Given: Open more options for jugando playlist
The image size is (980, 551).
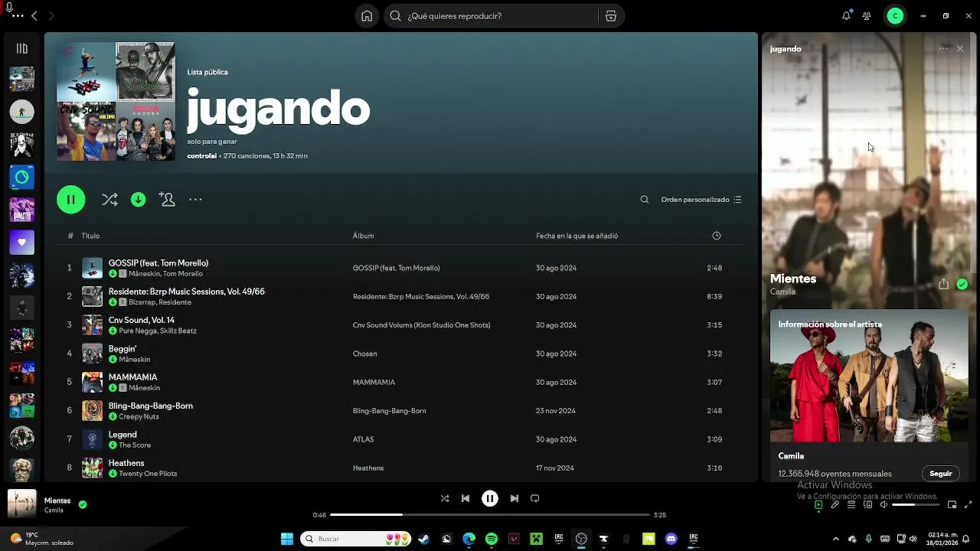Looking at the screenshot, I should tap(195, 200).
